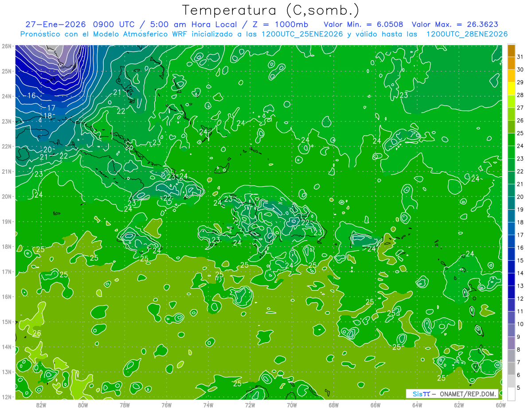
Task: Click the "18" contour label on the map
Action: coord(47,116)
